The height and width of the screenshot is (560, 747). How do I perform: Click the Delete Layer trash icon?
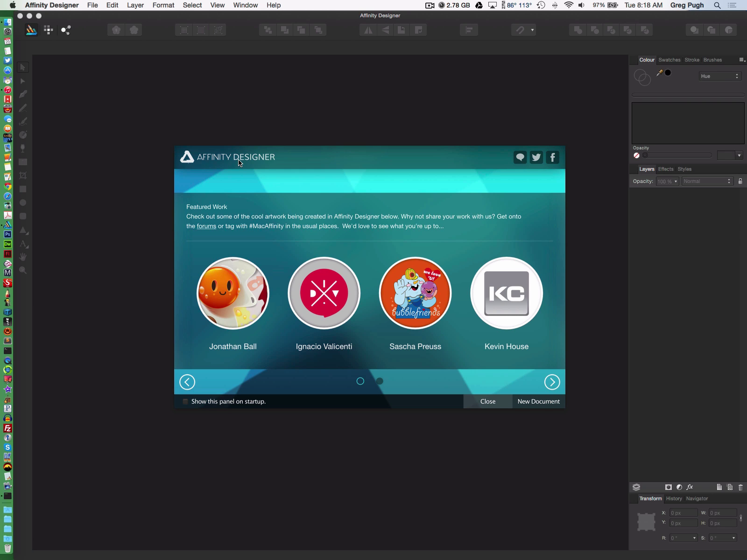point(740,487)
